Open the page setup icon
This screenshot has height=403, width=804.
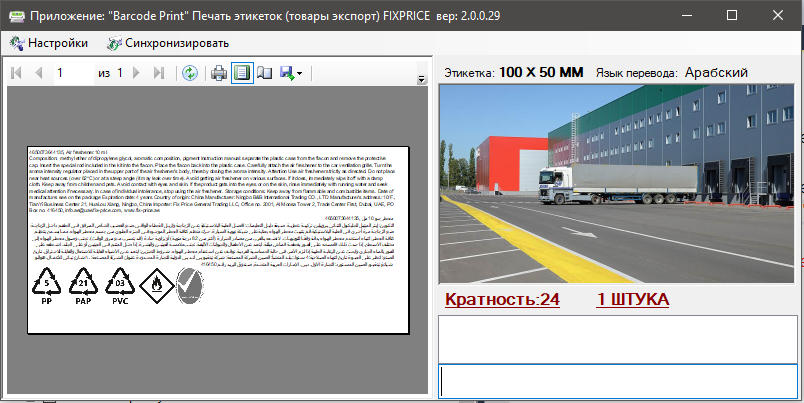click(x=264, y=73)
